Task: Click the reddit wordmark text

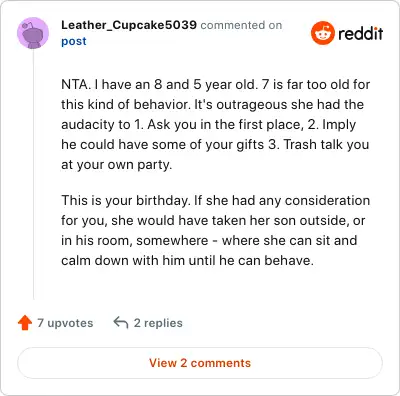Action: tap(360, 34)
